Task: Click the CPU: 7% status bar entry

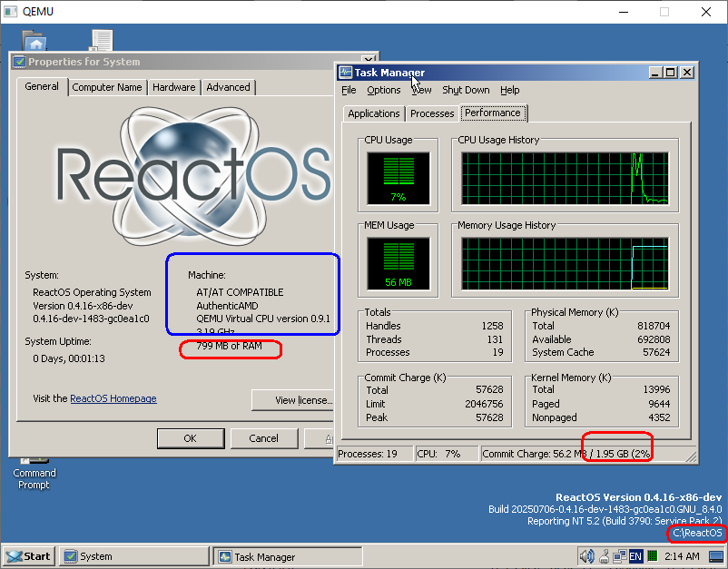Action: click(x=447, y=454)
